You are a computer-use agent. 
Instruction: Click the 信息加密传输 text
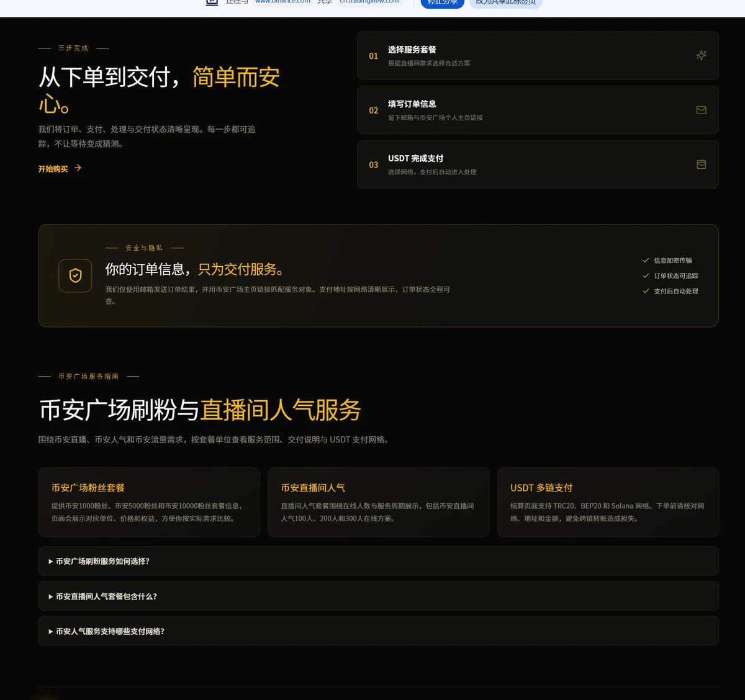(673, 261)
